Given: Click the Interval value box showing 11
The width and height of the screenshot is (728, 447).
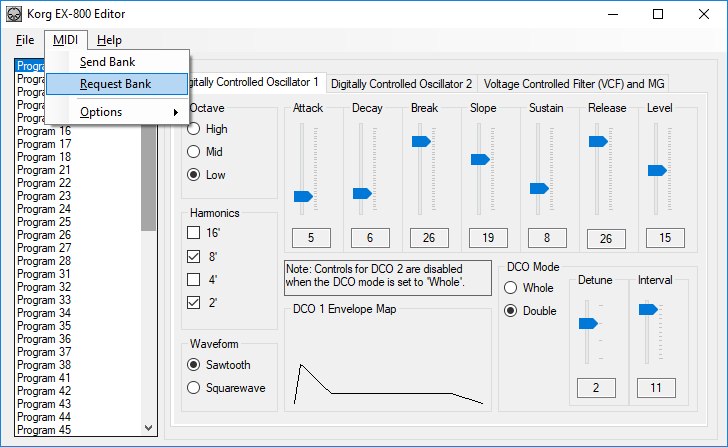Looking at the screenshot, I should click(656, 388).
